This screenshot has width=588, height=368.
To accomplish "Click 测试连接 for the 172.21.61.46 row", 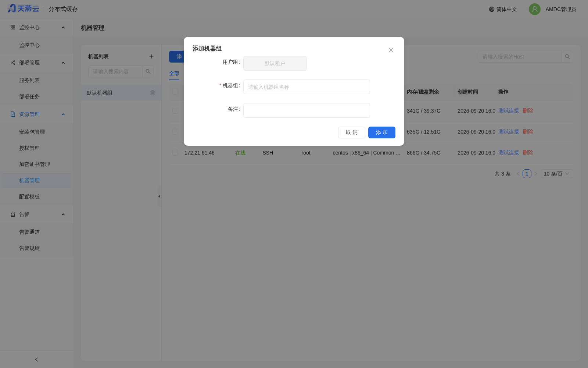I will [x=509, y=153].
